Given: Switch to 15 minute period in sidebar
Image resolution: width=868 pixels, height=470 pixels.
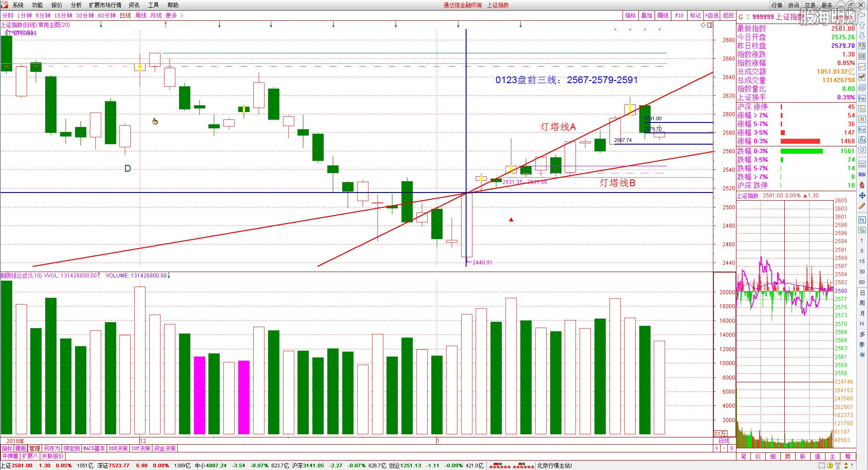Looking at the screenshot, I should point(862,261).
